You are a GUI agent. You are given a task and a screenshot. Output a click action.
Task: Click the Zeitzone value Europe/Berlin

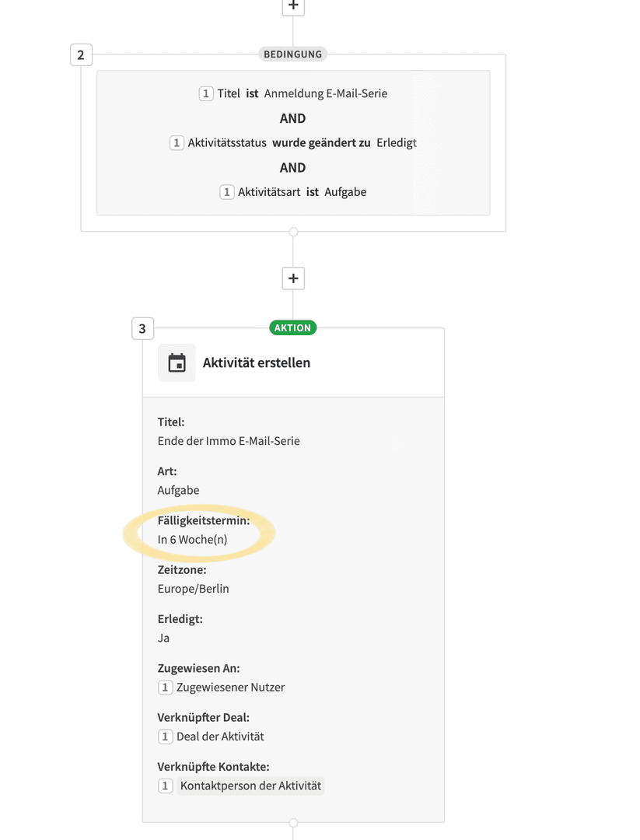coord(194,589)
